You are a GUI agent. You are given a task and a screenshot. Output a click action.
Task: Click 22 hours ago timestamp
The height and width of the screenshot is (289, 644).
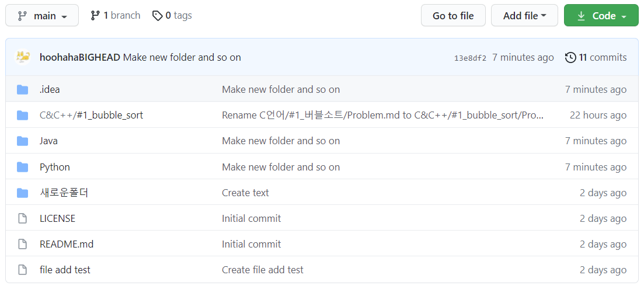[x=598, y=116]
